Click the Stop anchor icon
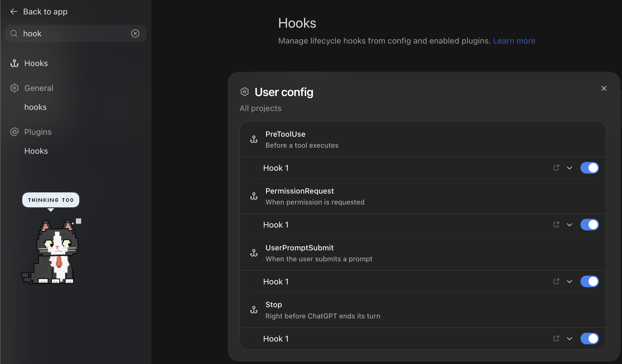The image size is (622, 364). pyautogui.click(x=254, y=310)
